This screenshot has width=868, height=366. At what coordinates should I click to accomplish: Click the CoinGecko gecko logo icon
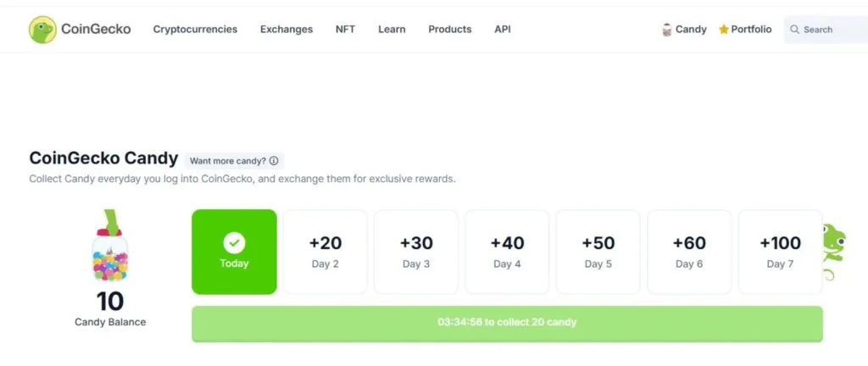[x=42, y=30]
